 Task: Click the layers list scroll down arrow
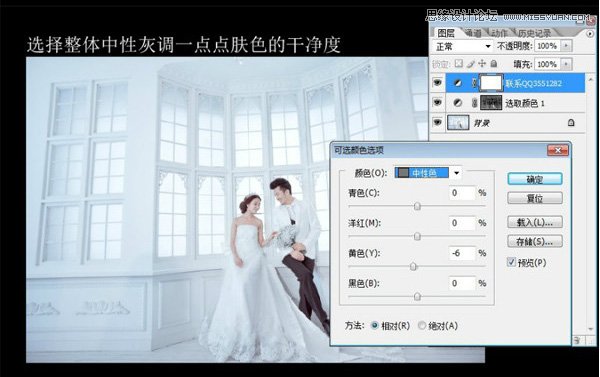(591, 328)
